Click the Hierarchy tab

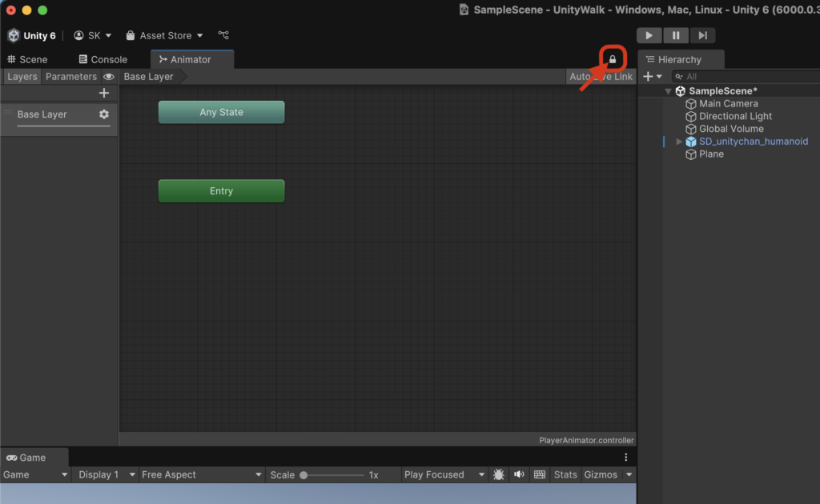(681, 59)
